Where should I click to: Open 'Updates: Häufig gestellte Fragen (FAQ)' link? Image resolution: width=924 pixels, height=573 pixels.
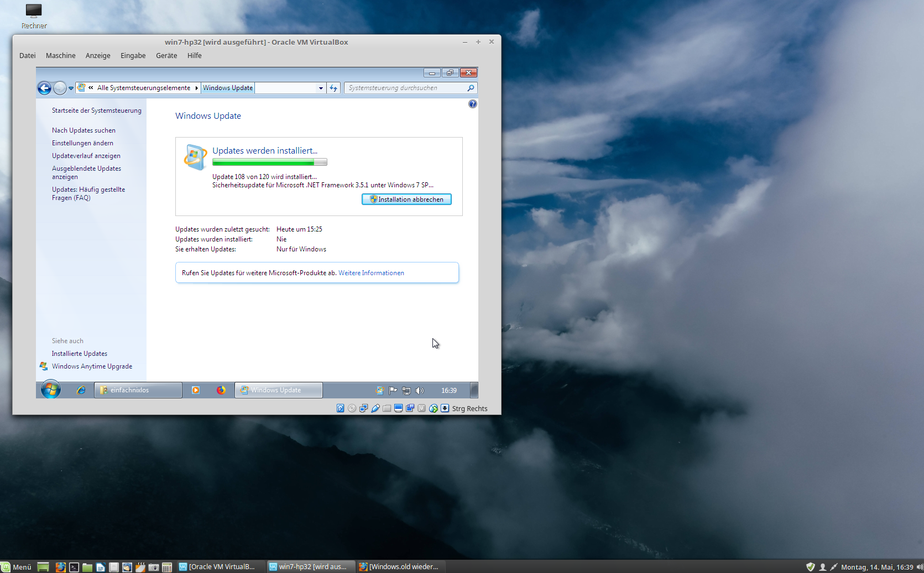(x=88, y=193)
